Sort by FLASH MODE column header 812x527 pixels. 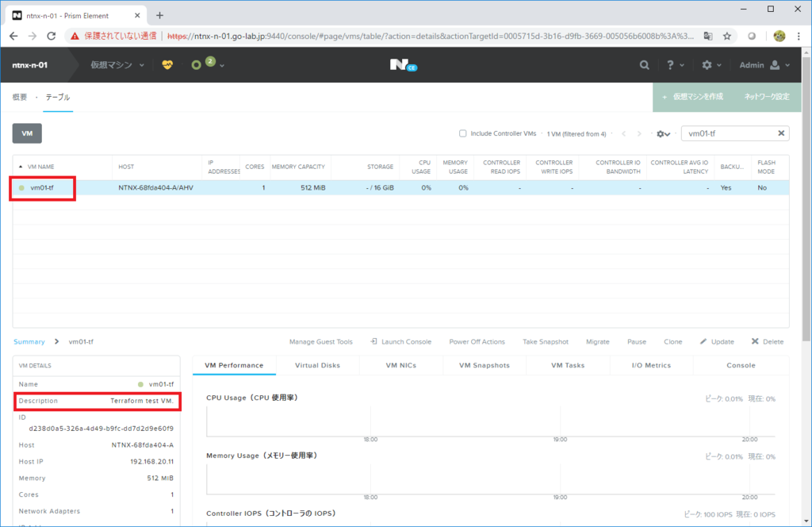pos(767,167)
